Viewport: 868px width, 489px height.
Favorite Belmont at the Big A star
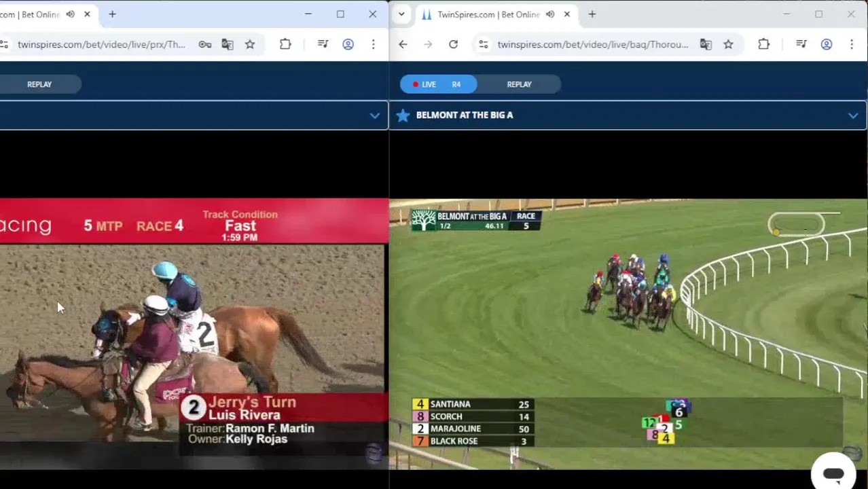point(403,115)
